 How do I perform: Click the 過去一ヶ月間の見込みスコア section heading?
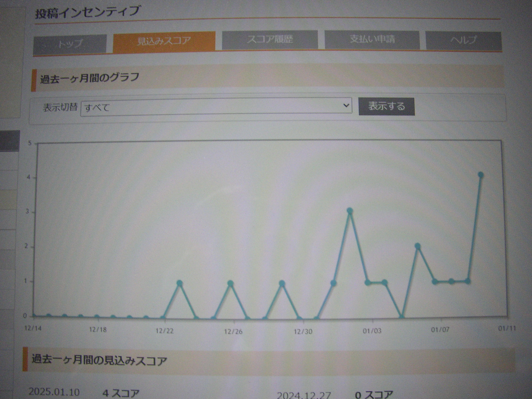click(x=99, y=360)
